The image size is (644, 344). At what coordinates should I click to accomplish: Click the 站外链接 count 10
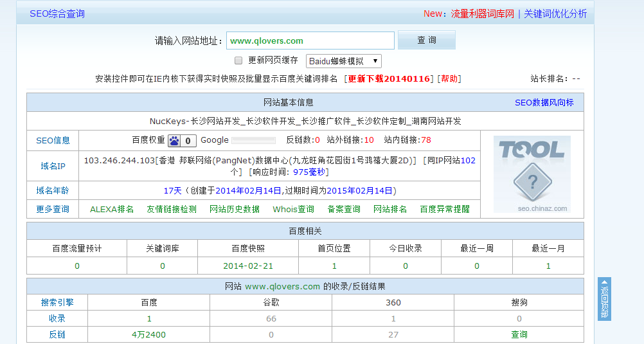pos(369,140)
